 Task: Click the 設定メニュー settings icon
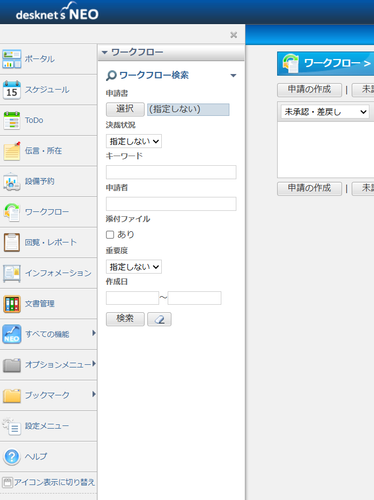point(12,426)
